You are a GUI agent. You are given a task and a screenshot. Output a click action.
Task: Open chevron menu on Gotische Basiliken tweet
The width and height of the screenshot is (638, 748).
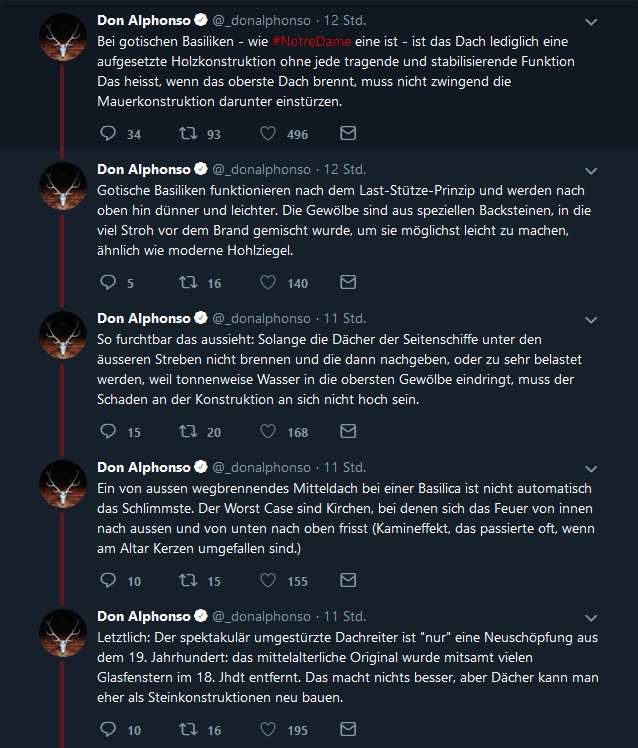pyautogui.click(x=591, y=171)
